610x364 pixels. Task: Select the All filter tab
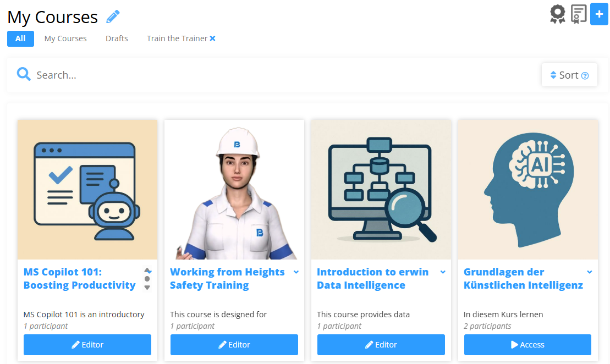pos(20,38)
